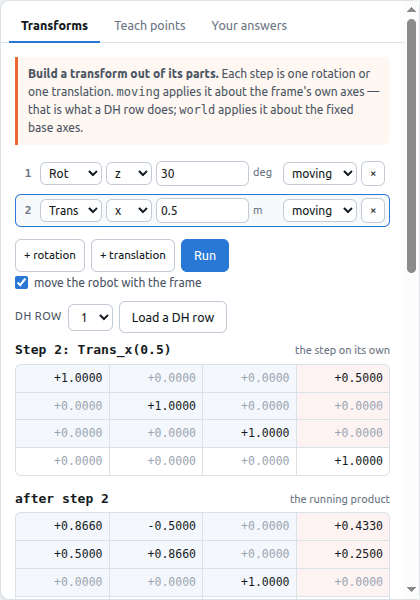Image resolution: width=420 pixels, height=600 pixels.
Task: Select the Transforms tab
Action: (x=54, y=26)
